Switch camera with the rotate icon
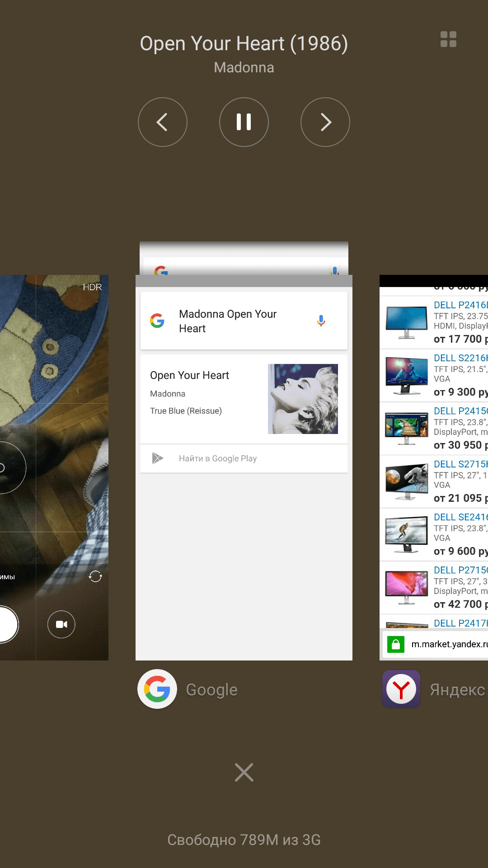Screen dimensions: 488x868 click(x=95, y=576)
